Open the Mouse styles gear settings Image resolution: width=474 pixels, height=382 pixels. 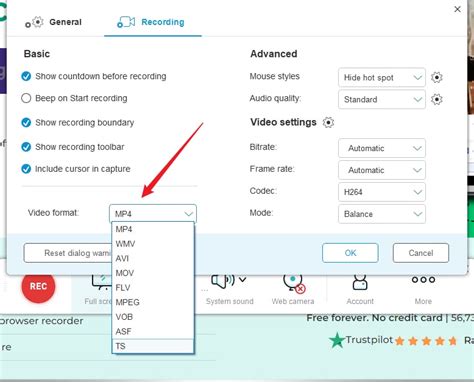(x=436, y=78)
